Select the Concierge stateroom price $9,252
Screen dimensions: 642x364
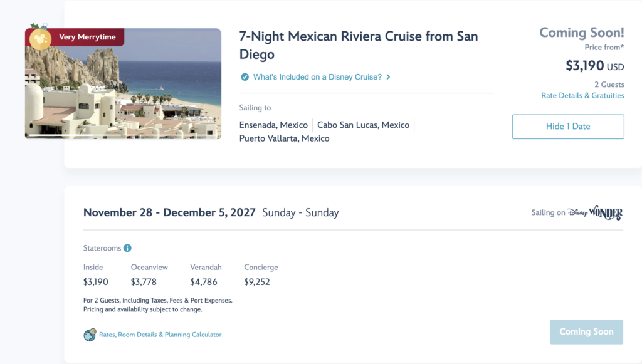coord(256,282)
